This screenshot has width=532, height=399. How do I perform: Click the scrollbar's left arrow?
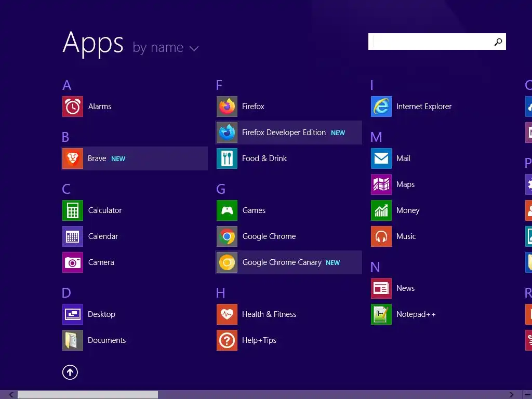coord(11,395)
